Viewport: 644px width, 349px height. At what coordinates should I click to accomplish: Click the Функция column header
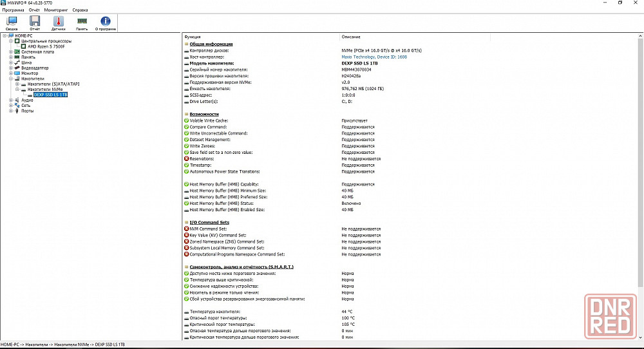click(x=261, y=37)
